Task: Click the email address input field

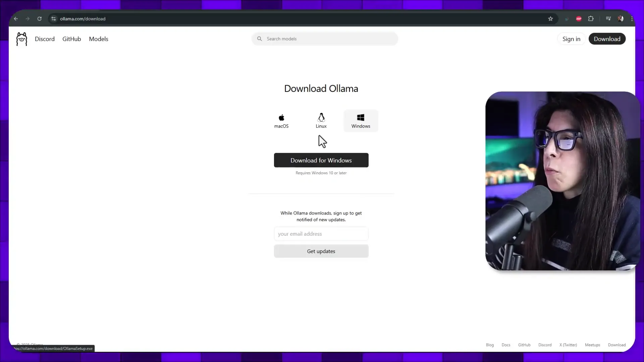Action: 321,233
